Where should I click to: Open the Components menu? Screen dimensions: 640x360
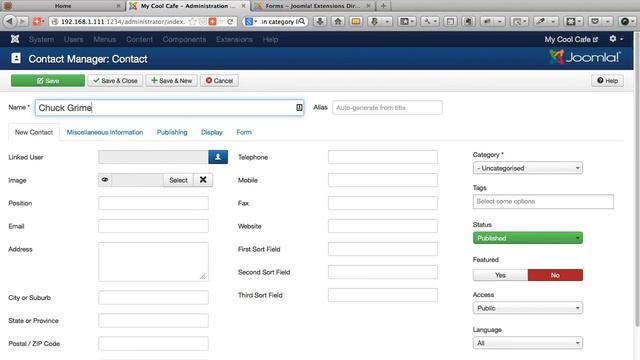(x=184, y=39)
